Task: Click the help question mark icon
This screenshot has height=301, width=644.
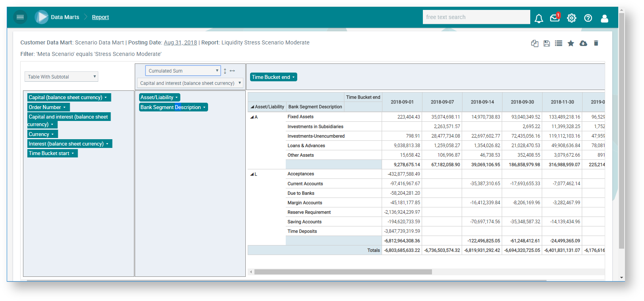Action: [x=588, y=18]
